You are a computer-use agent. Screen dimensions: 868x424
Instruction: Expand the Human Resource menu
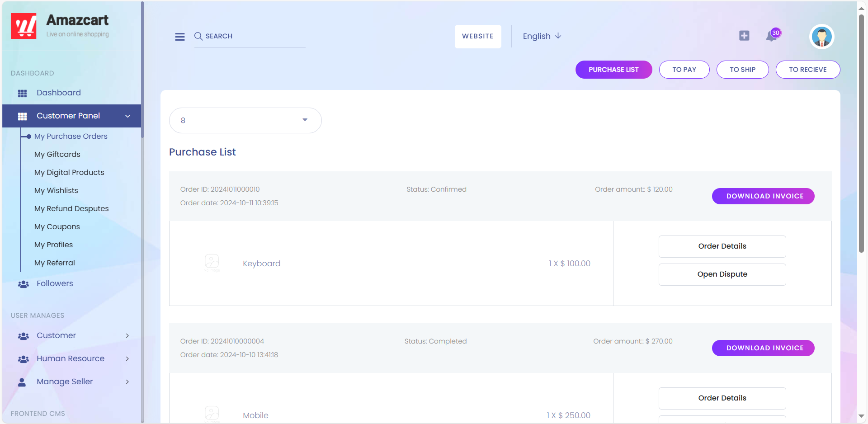pyautogui.click(x=127, y=359)
